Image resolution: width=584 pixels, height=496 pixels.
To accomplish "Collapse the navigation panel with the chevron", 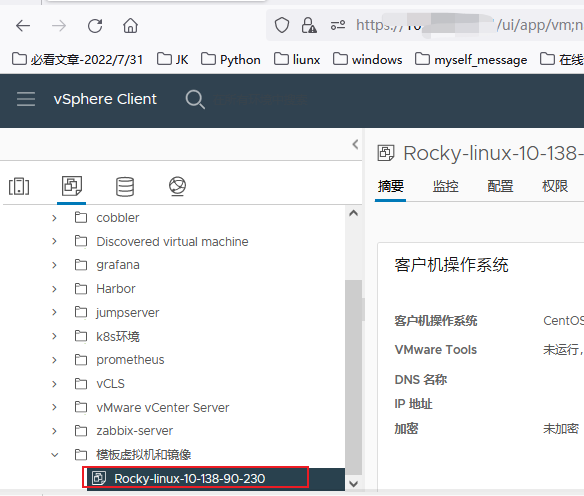I will coord(355,144).
